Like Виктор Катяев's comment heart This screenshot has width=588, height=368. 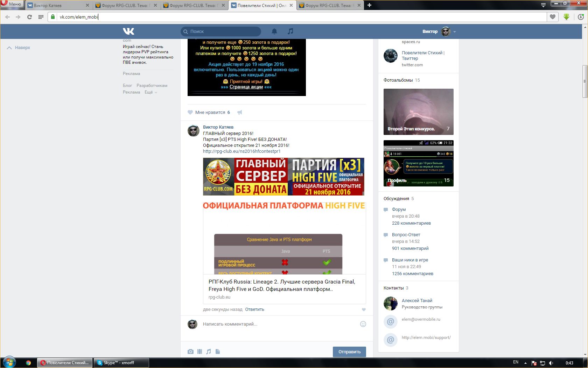[364, 309]
